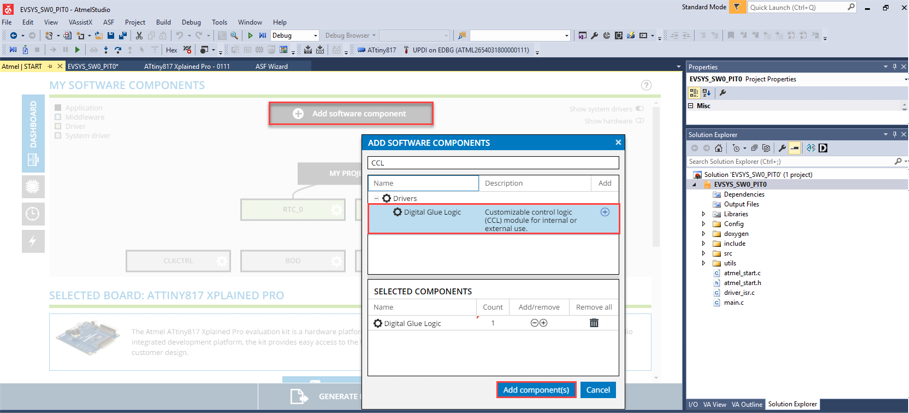Click the Add component(s) button

pos(536,390)
